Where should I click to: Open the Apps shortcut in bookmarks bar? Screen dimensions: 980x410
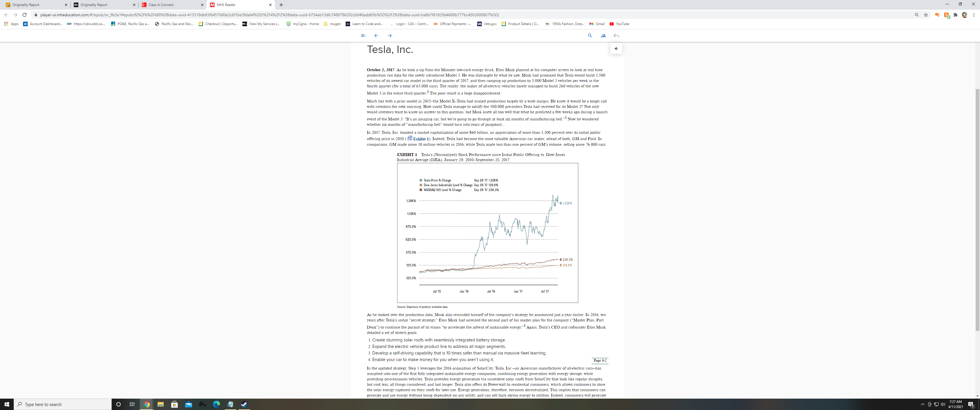click(x=11, y=24)
